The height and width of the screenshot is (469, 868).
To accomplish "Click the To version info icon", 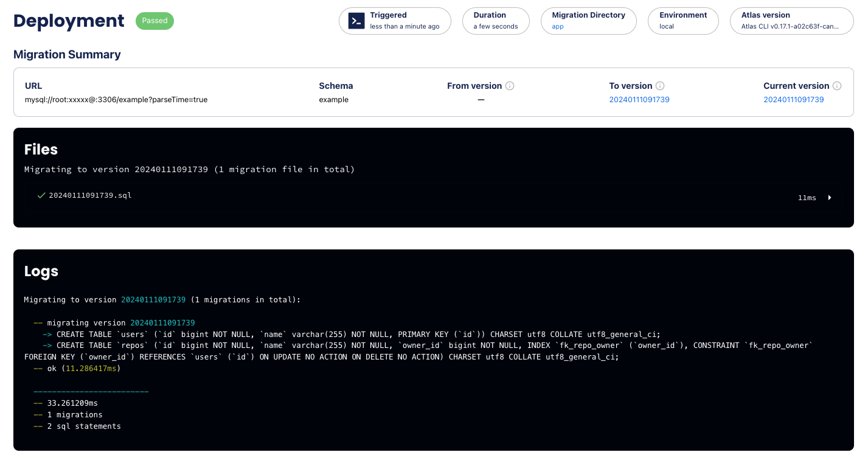I will click(660, 86).
